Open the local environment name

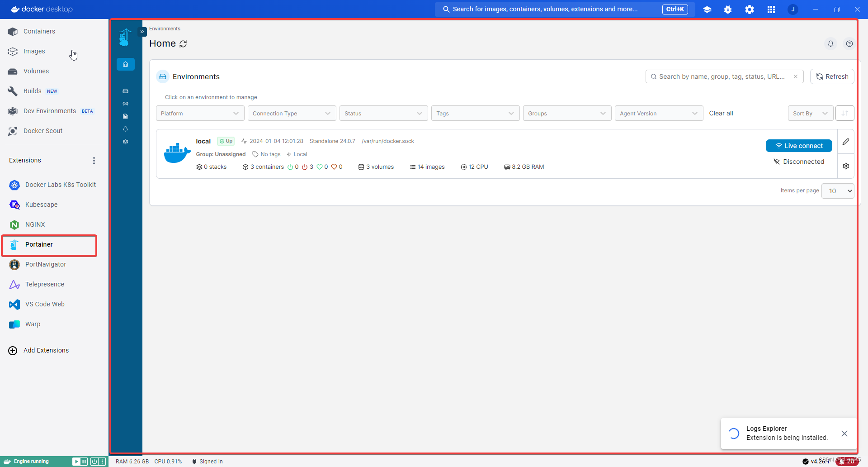point(203,141)
